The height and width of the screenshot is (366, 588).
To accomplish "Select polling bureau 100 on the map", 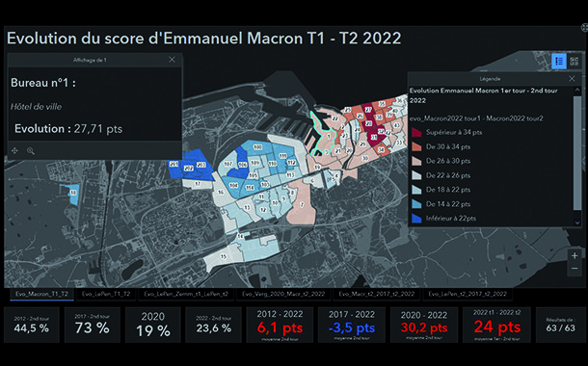I will [257, 147].
